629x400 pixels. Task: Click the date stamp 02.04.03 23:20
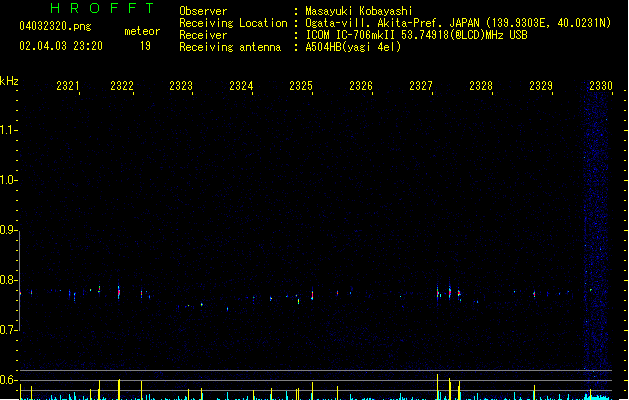[61, 46]
